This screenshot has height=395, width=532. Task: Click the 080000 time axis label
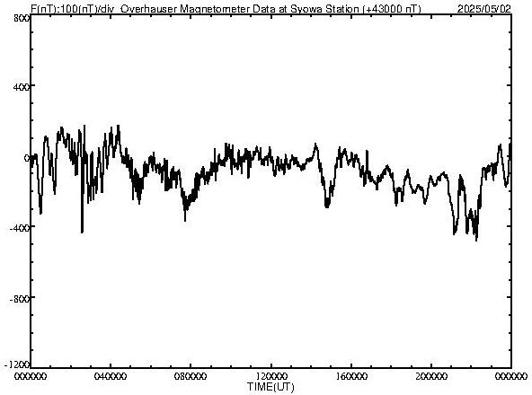click(x=191, y=376)
